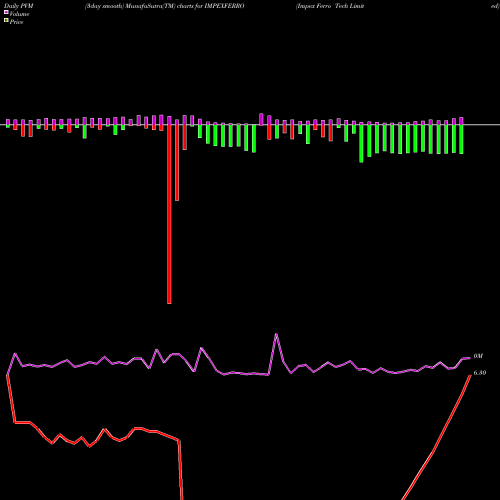Select the 'Volume' legend label
Screen dimensions: 500x500
pyautogui.click(x=19, y=14)
